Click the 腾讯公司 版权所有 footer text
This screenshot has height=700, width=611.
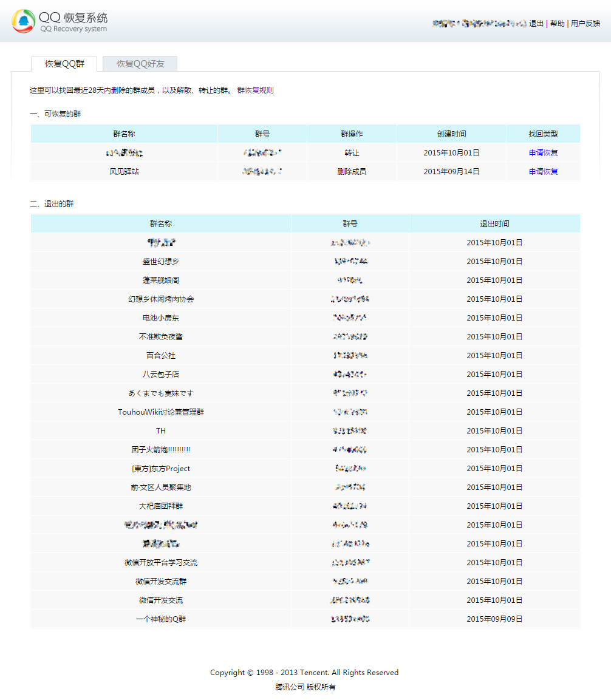(x=305, y=687)
